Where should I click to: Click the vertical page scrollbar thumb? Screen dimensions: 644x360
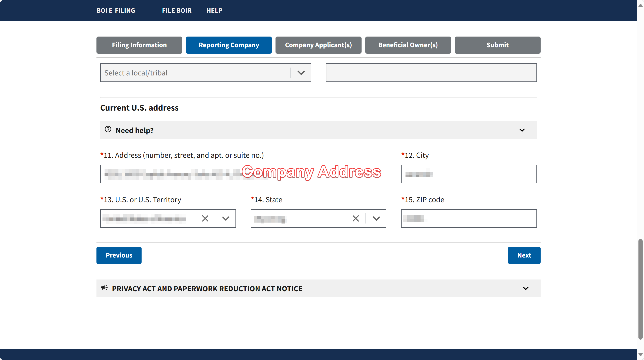pyautogui.click(x=641, y=289)
